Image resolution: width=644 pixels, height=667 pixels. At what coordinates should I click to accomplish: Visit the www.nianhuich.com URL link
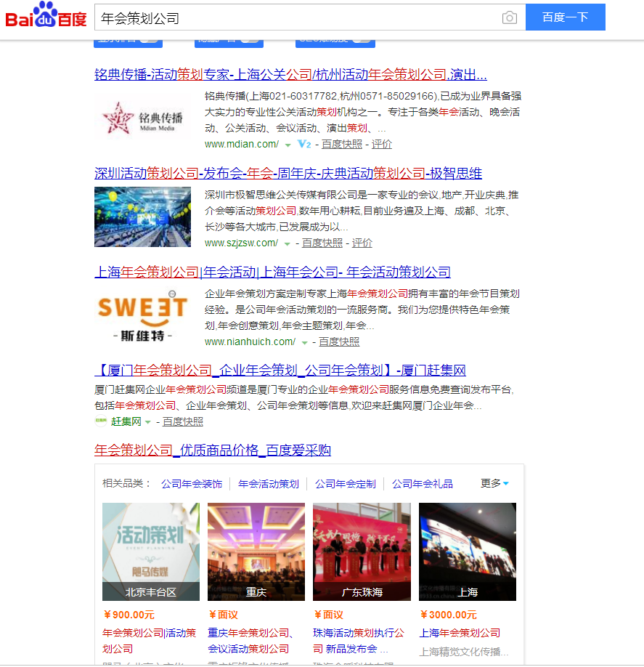(x=250, y=341)
